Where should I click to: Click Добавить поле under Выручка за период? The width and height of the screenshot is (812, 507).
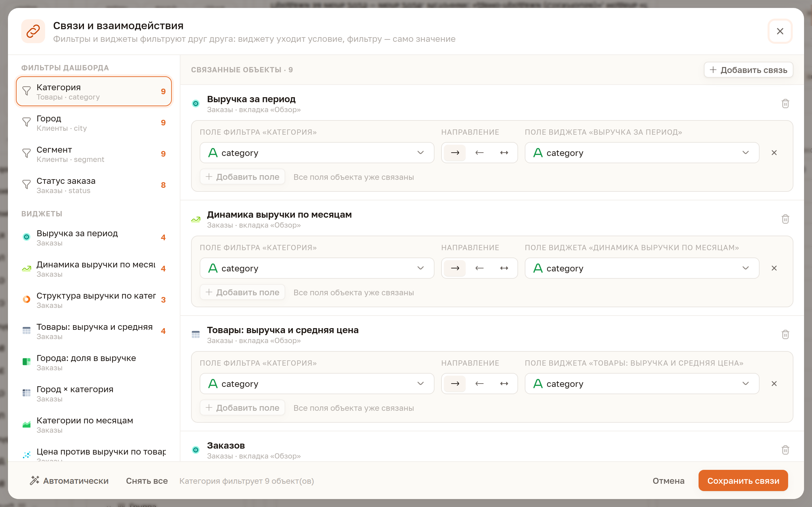[x=242, y=177]
